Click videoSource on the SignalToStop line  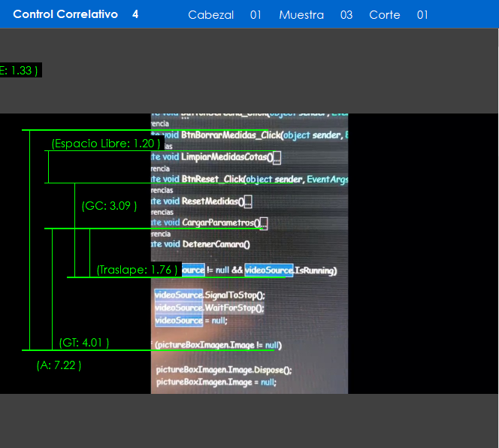click(x=179, y=295)
